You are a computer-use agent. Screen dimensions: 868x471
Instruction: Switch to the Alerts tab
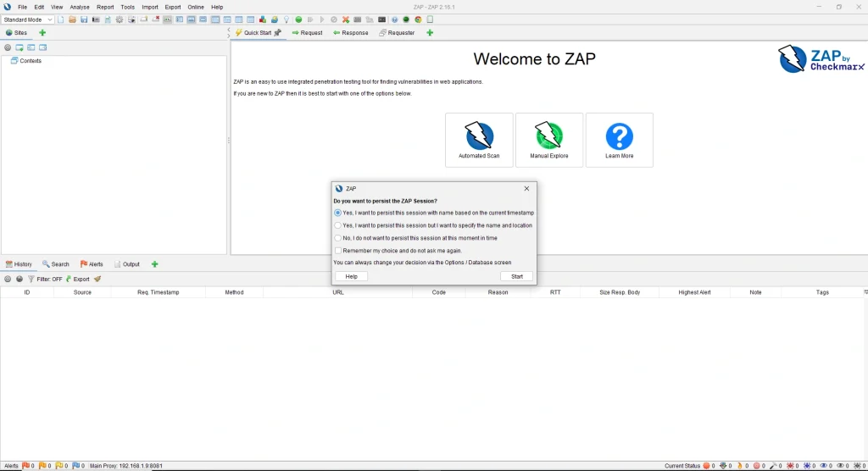[92, 264]
